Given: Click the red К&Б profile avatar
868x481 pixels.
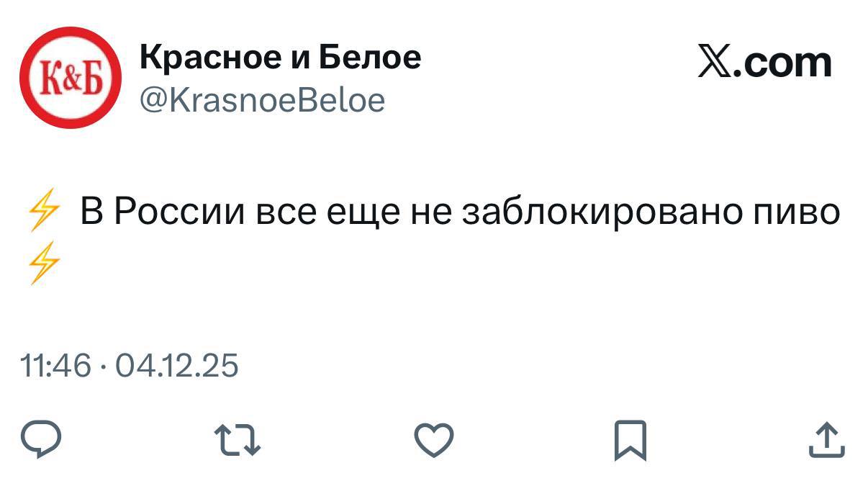Looking at the screenshot, I should coord(69,78).
